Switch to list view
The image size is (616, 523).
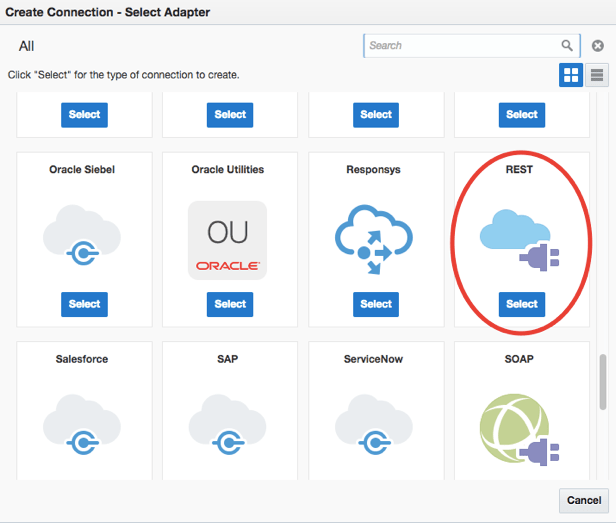pos(597,75)
